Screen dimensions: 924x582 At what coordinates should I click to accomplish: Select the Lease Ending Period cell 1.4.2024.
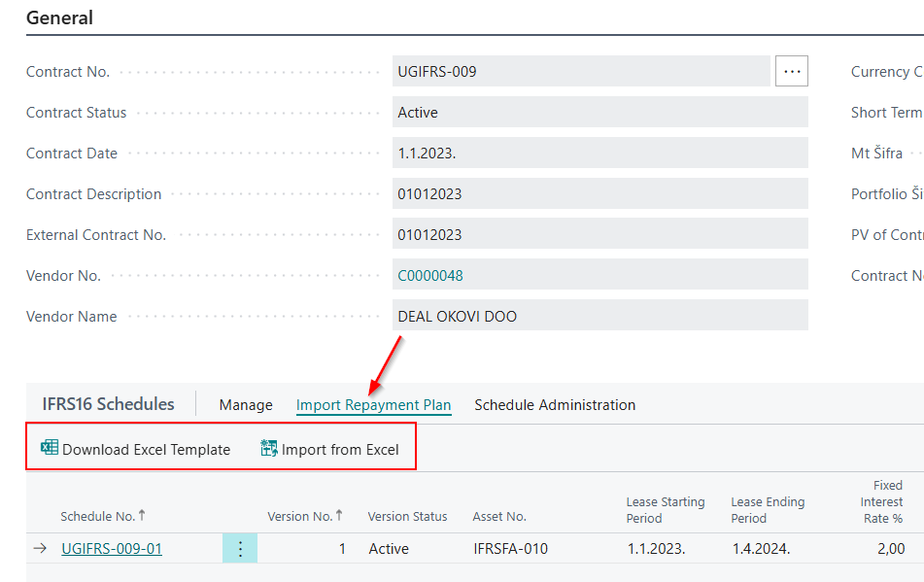(x=761, y=548)
